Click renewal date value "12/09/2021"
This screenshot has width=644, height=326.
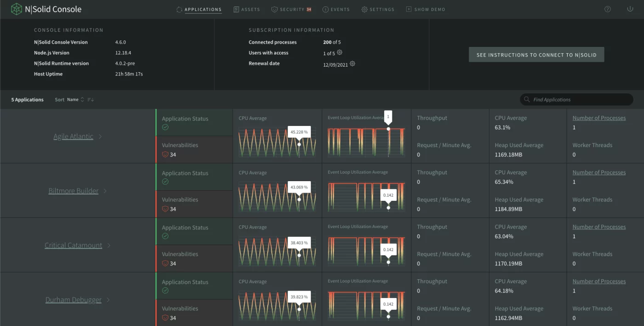[335, 64]
